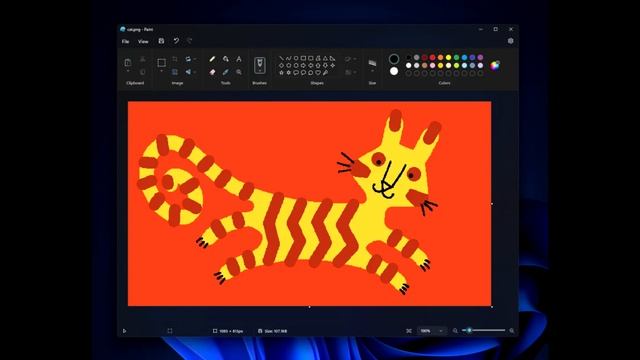Select the Four-point star shape

point(333,65)
